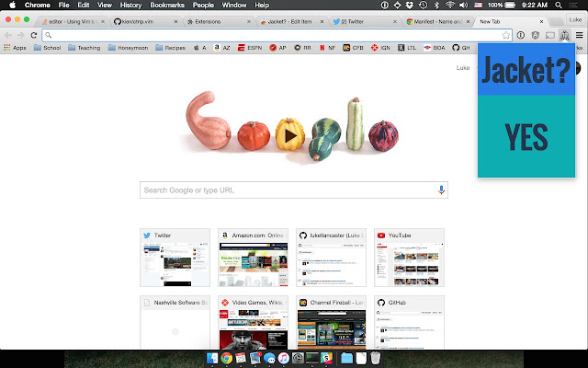The image size is (588, 368).
Task: Switch to the kien/ctrlp.vim tab
Action: pyautogui.click(x=144, y=22)
